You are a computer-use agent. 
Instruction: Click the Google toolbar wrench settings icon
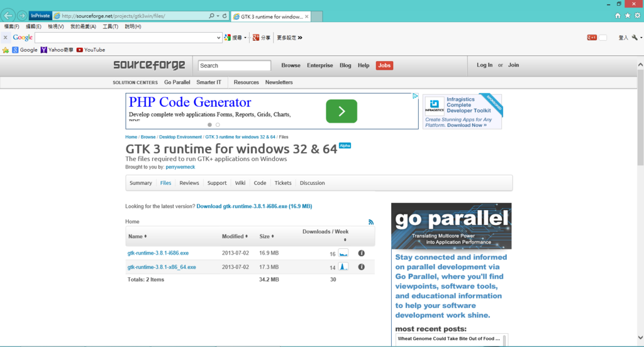pos(635,37)
